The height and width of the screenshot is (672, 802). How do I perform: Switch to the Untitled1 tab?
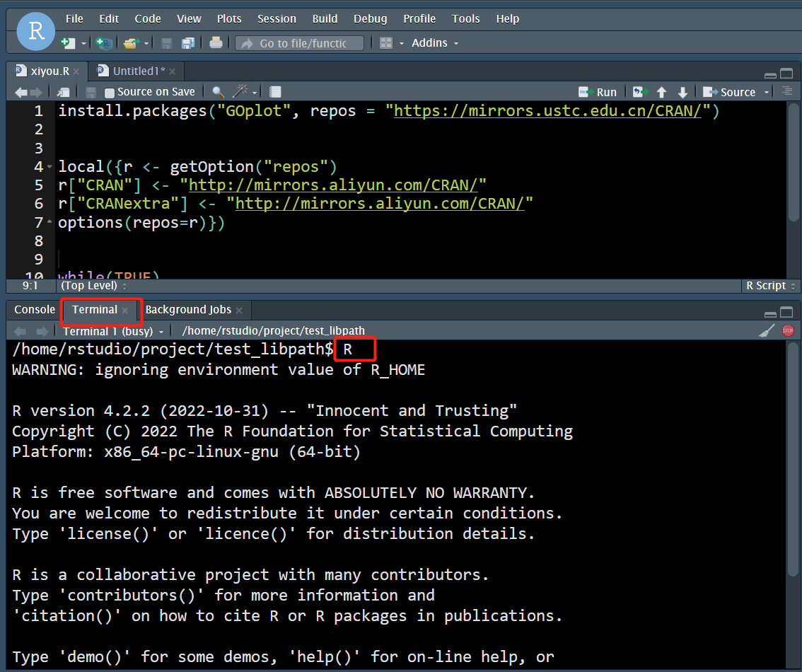(x=138, y=71)
